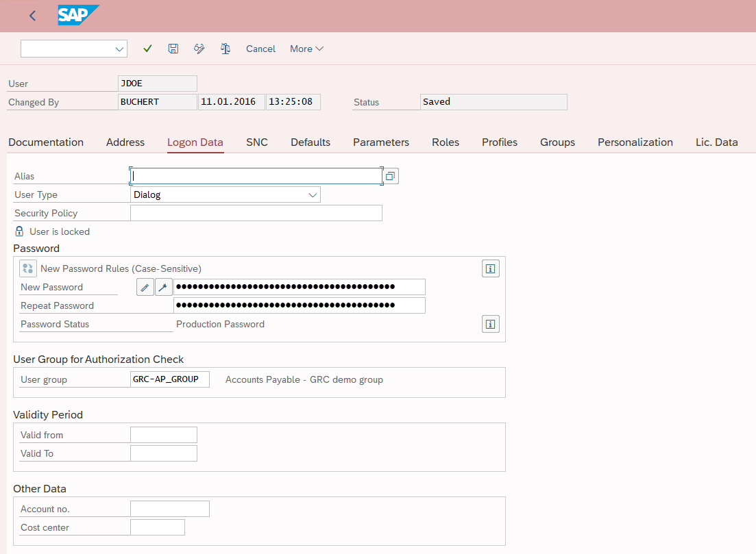Click the date field 11.01.2016

[232, 101]
